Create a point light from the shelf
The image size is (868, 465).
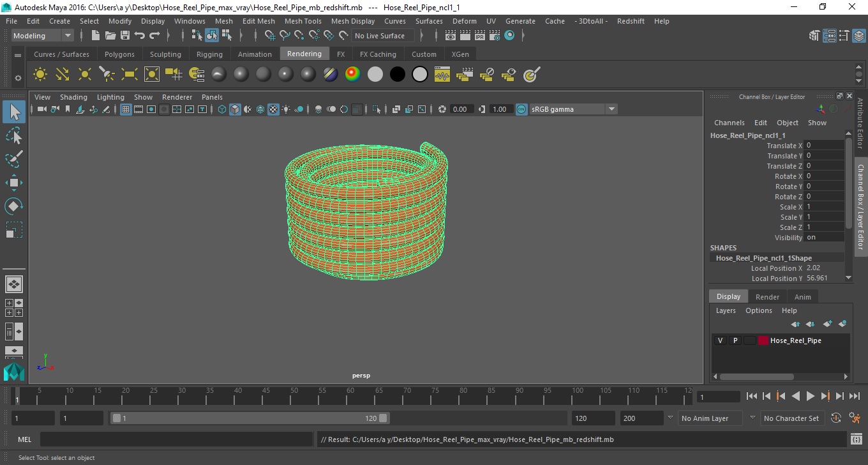(85, 75)
